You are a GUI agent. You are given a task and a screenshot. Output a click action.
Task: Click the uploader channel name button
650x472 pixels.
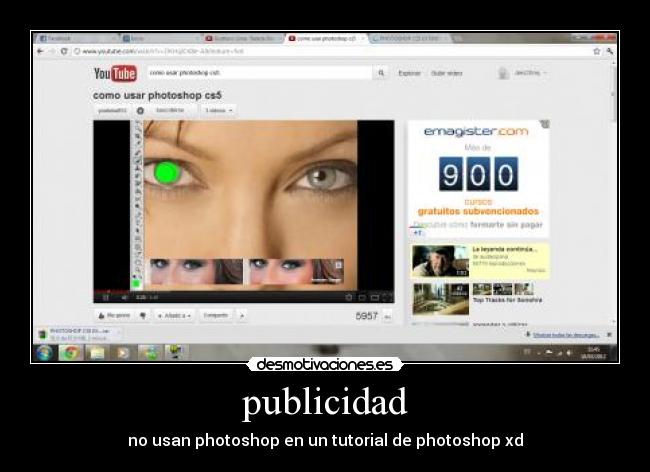112,111
